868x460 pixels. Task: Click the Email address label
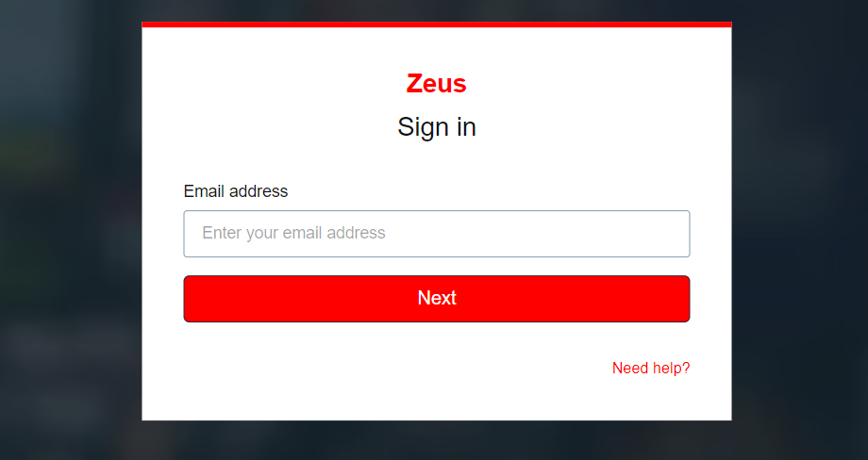[236, 191]
